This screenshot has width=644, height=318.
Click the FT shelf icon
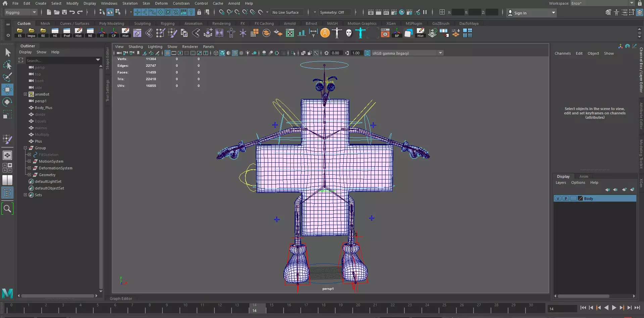[102, 33]
